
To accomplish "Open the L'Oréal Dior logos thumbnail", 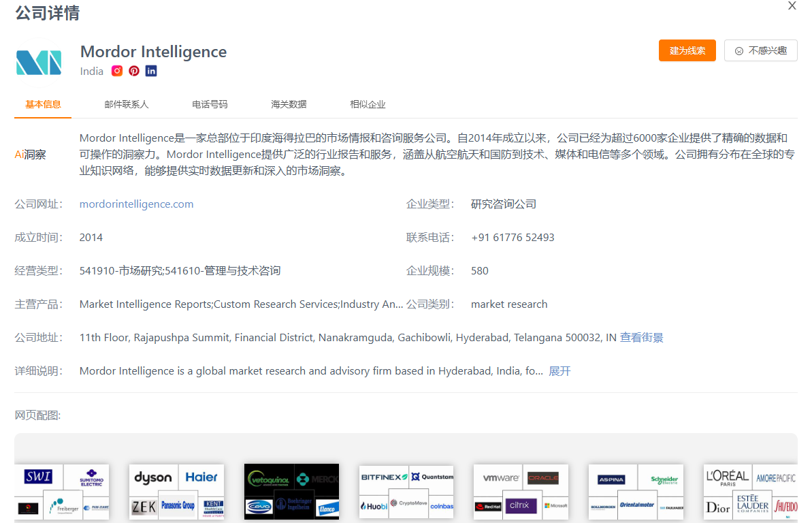I will (x=750, y=492).
